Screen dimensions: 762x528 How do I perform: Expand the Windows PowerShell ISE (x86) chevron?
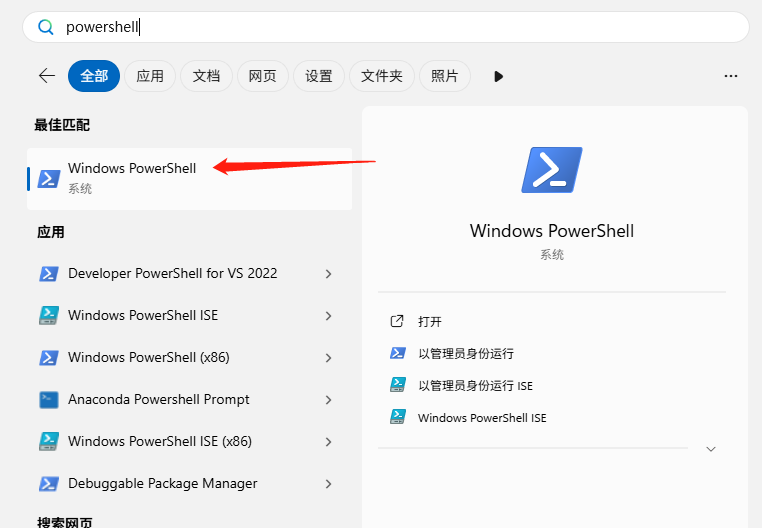click(329, 442)
